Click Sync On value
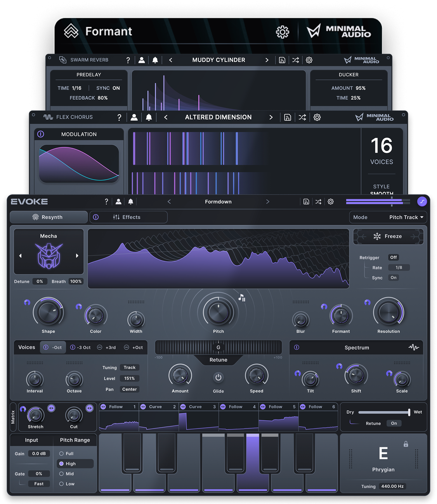437x504 pixels. click(x=394, y=278)
